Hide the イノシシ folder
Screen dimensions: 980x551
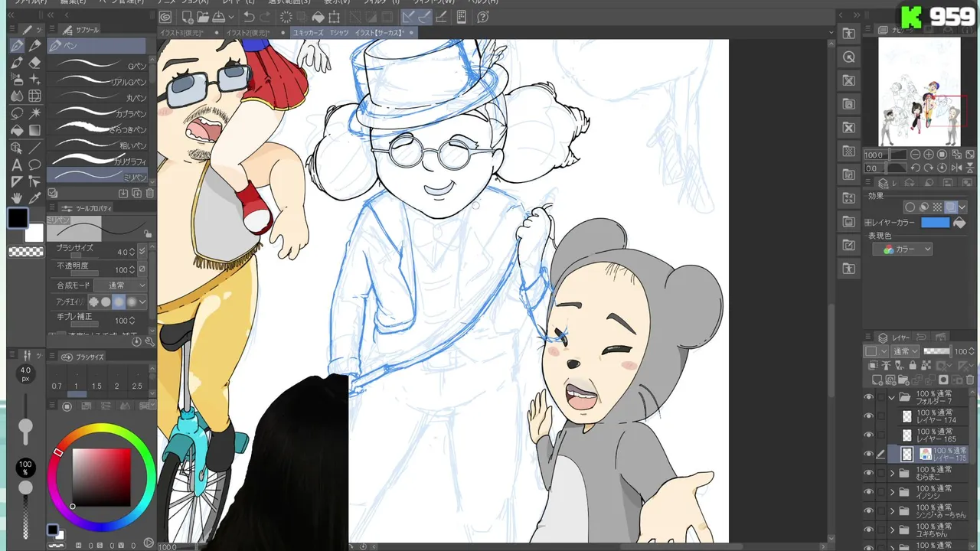click(x=868, y=492)
